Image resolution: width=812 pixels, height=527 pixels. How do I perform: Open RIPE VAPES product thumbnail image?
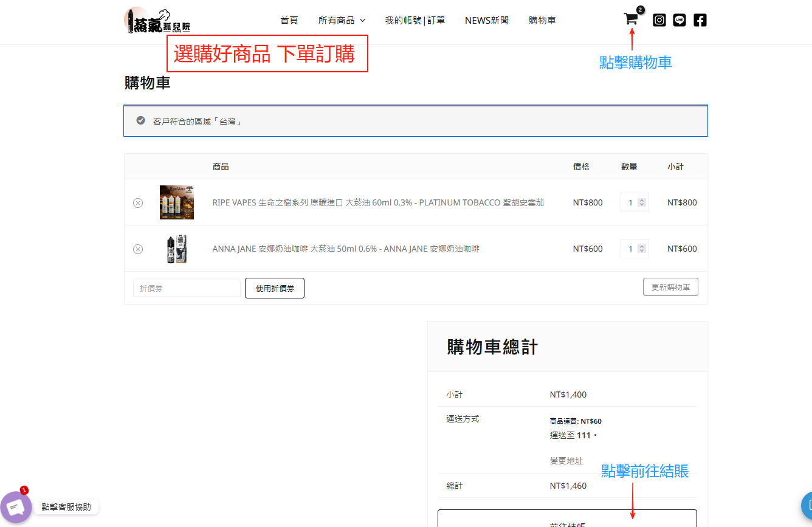[x=176, y=202]
